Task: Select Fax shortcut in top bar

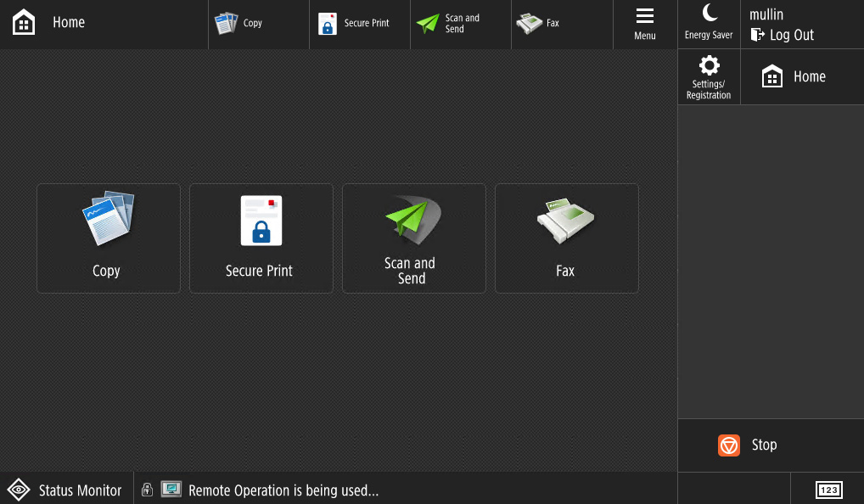Action: coord(562,25)
